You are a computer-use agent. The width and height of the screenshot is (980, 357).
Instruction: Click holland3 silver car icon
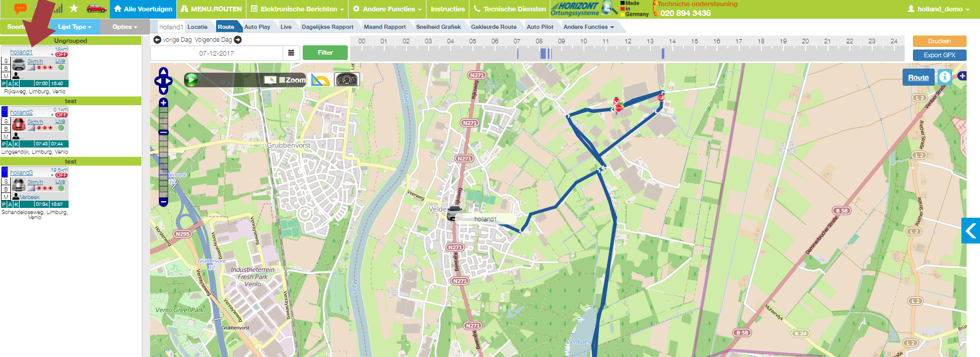pos(19,185)
